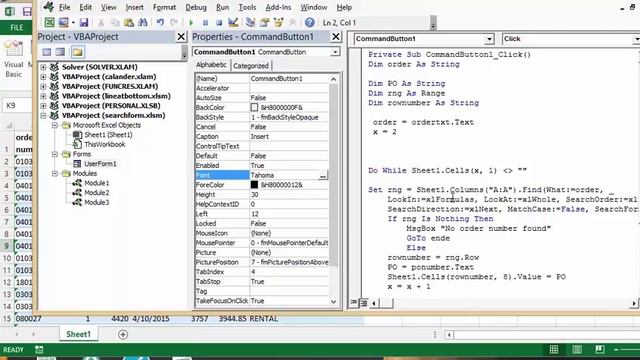Click Full Module View button below code

[364, 303]
